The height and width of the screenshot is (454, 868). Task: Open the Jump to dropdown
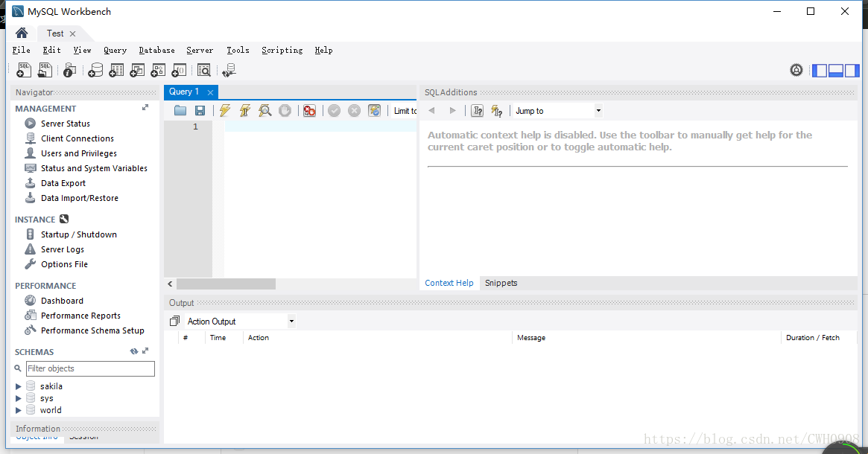click(598, 111)
